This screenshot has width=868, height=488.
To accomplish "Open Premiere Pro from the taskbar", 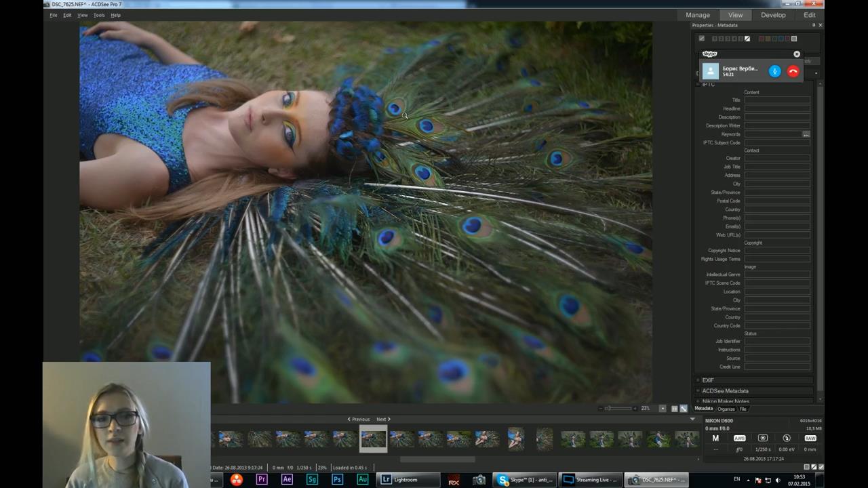I will pyautogui.click(x=262, y=480).
